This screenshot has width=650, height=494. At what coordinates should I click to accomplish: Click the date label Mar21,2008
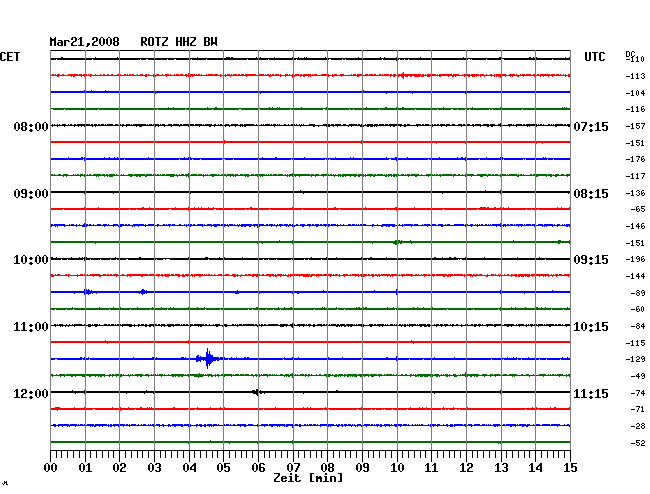84,42
